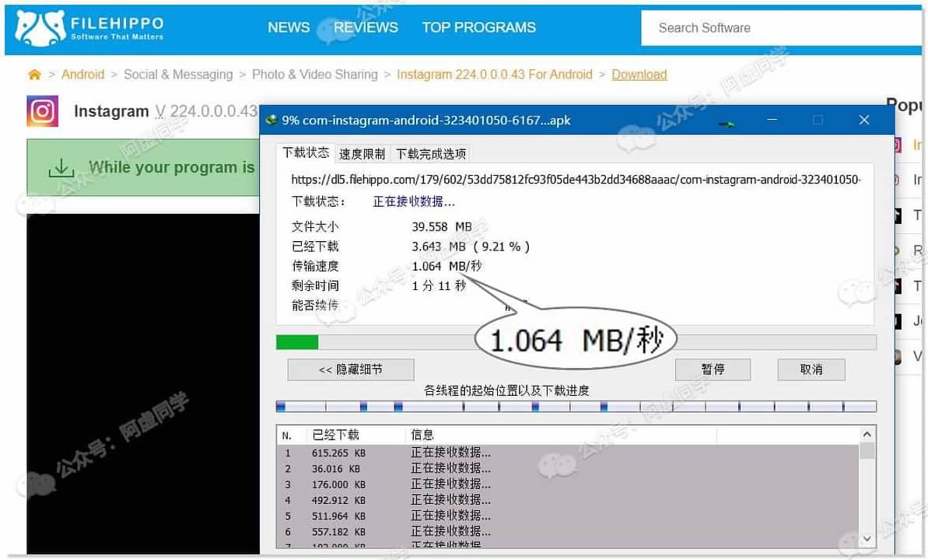
Task: Select thread row with 492.912 KB
Action: (568, 501)
